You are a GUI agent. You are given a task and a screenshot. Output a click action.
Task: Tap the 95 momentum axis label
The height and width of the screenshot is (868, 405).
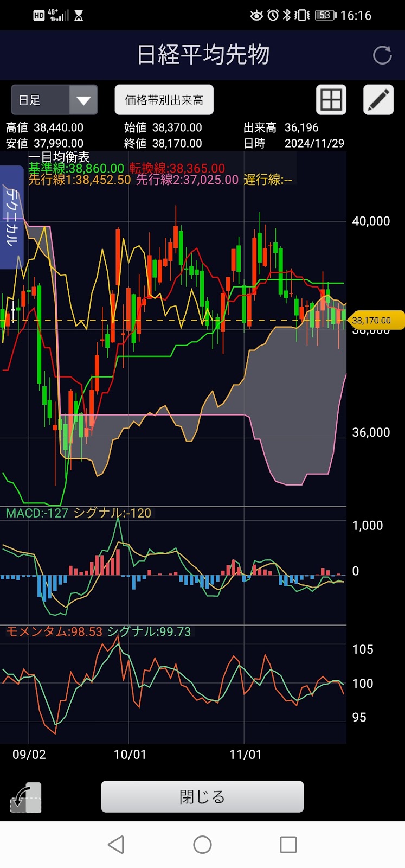[359, 717]
